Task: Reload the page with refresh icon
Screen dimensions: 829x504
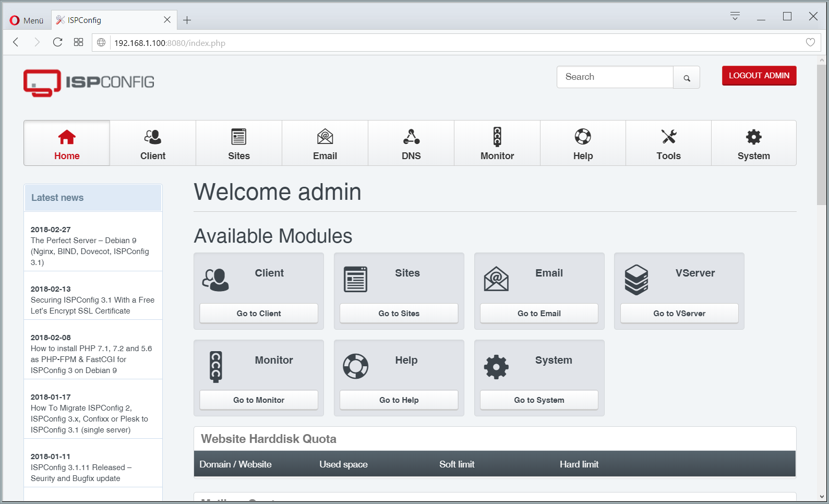Action: 57,42
